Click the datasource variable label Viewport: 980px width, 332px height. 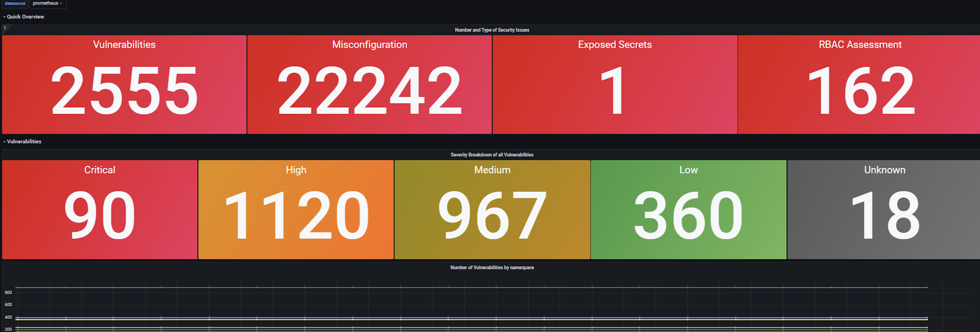15,3
